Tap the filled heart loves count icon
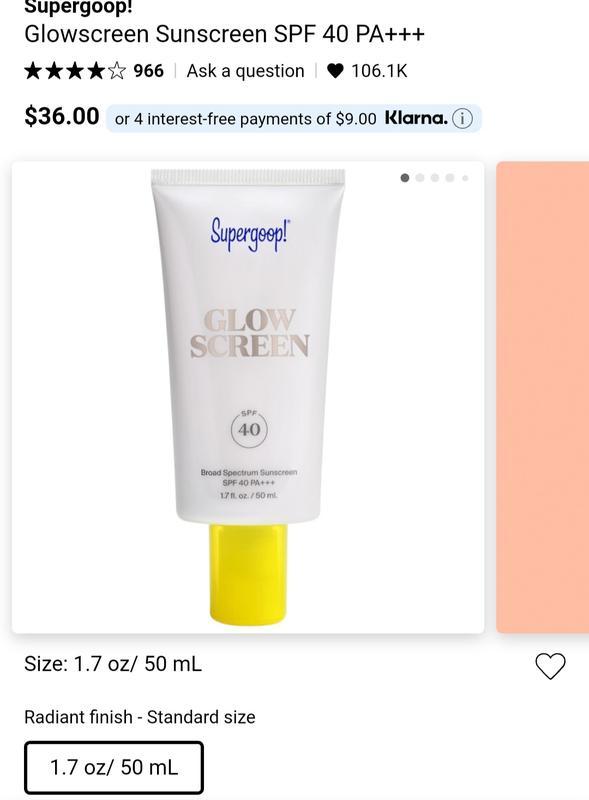589x800 pixels. point(335,71)
